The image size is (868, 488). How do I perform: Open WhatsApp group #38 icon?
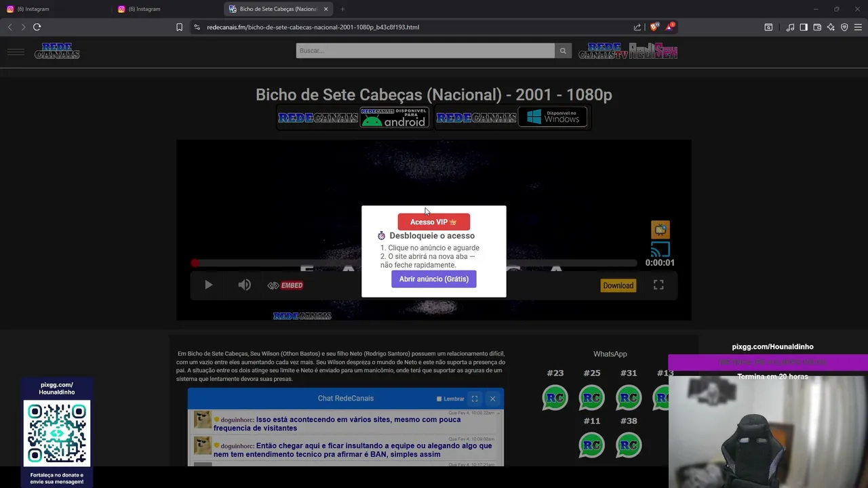pos(629,445)
